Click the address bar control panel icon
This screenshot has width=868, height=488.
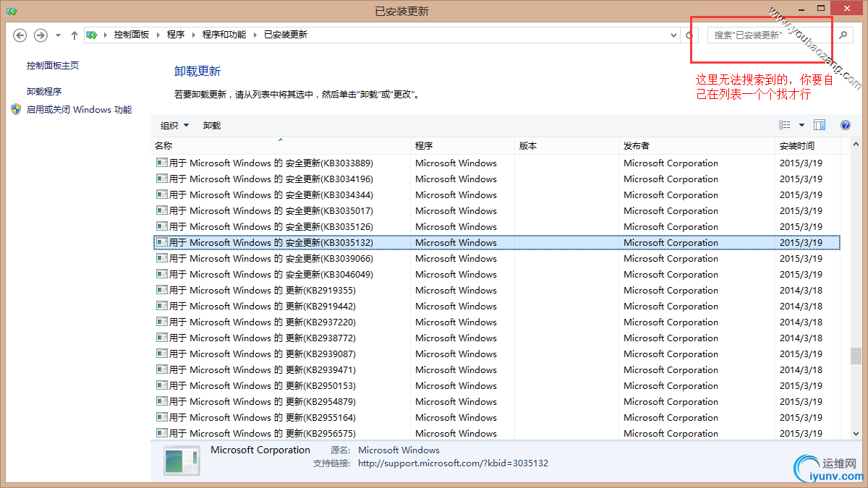(x=92, y=35)
